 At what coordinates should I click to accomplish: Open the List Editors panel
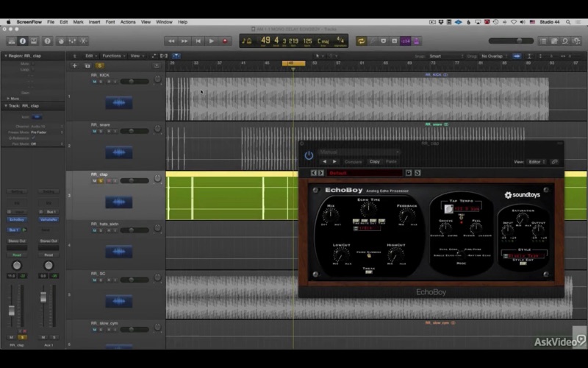542,41
